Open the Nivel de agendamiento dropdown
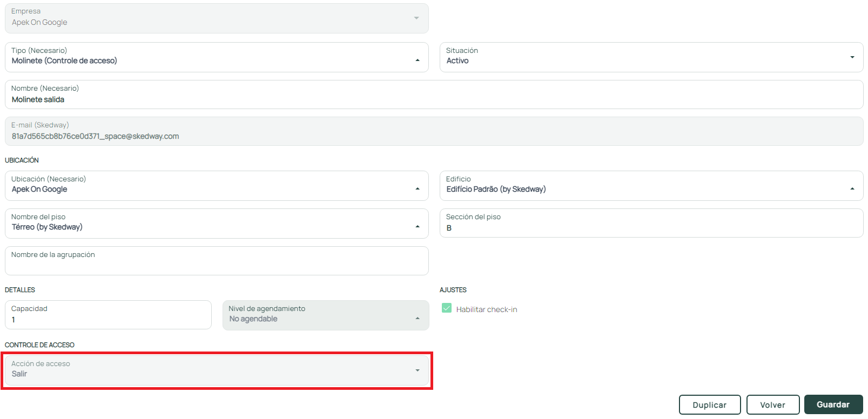Image resolution: width=868 pixels, height=419 pixels. coord(325,315)
